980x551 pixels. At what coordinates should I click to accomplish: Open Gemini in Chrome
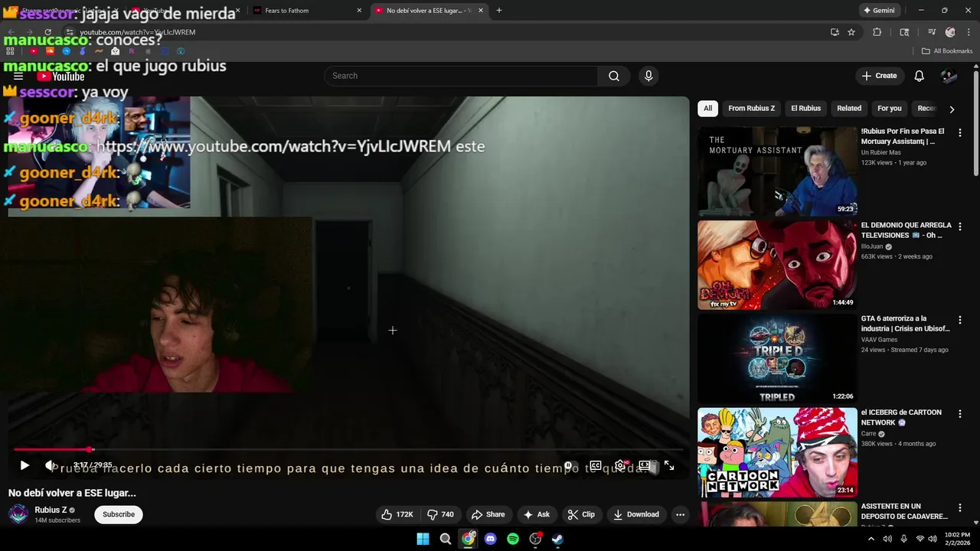click(879, 11)
